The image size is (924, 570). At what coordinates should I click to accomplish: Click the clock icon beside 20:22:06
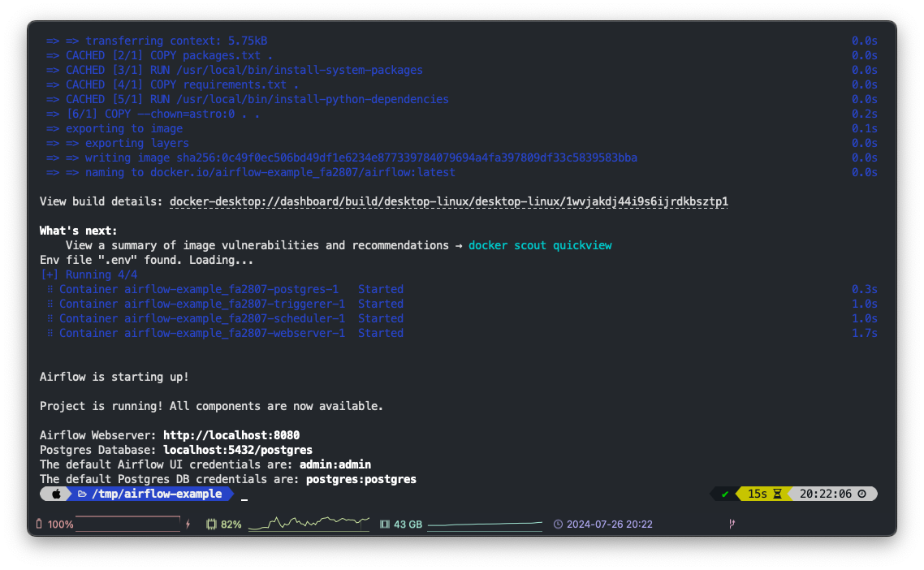pyautogui.click(x=861, y=493)
